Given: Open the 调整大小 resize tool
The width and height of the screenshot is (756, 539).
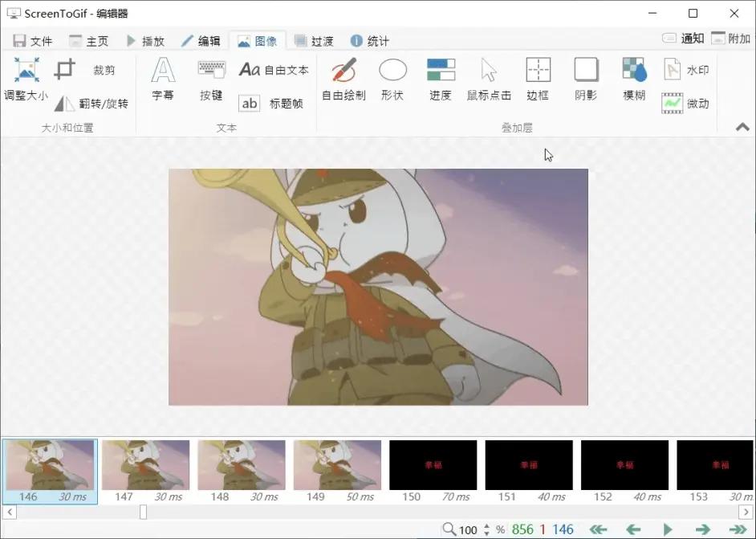Looking at the screenshot, I should 26,80.
